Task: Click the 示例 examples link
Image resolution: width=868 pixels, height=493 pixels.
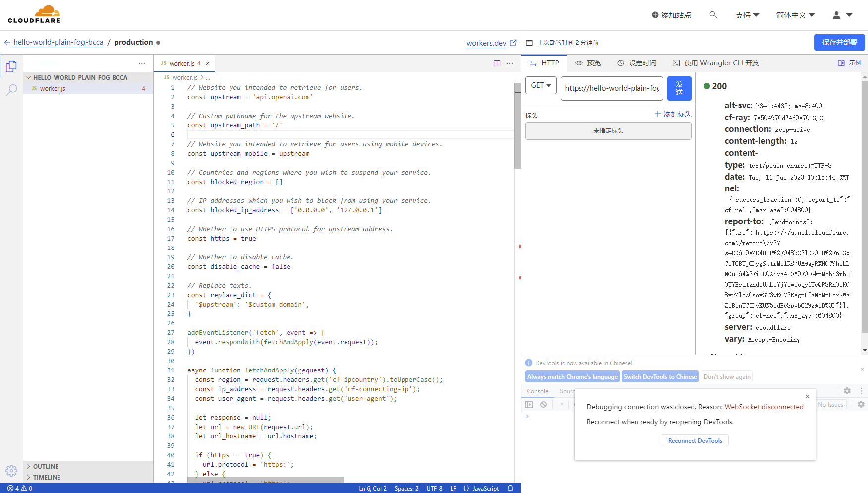Action: pos(849,63)
